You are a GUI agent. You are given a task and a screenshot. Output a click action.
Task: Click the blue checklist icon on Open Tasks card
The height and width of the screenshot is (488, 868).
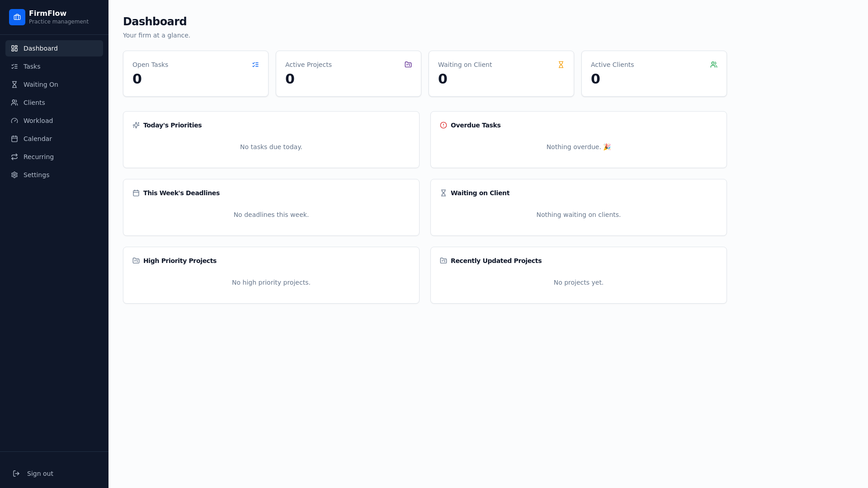click(x=255, y=65)
